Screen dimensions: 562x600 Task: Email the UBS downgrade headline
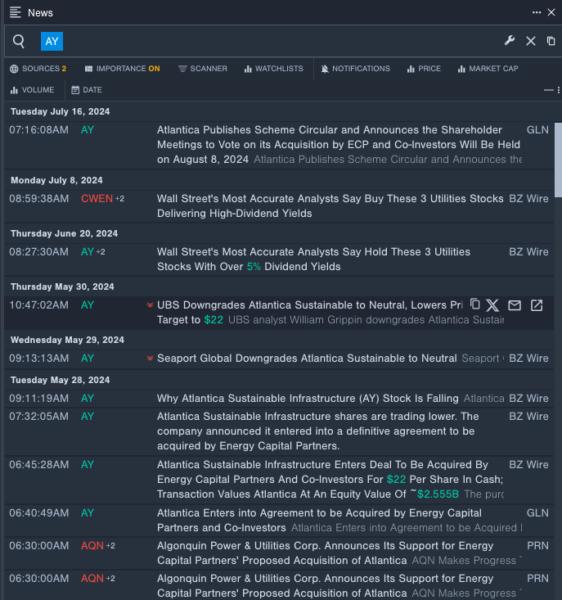tap(514, 305)
